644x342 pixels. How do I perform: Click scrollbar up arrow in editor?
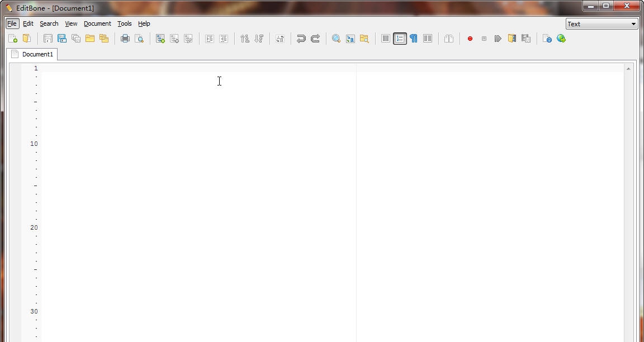click(x=628, y=69)
